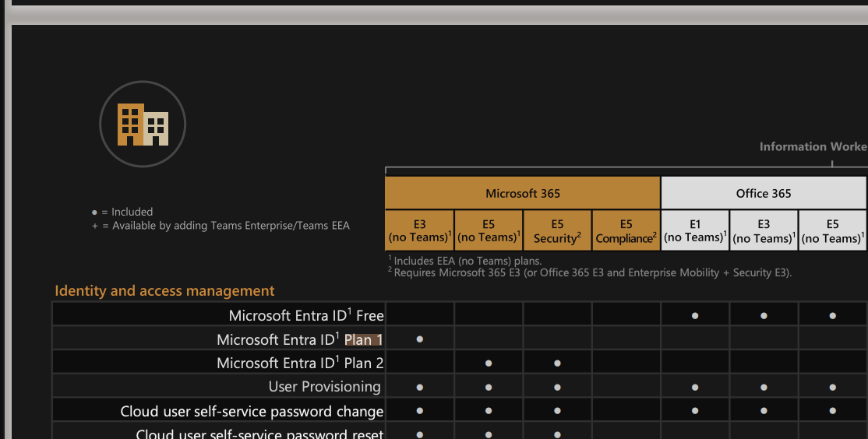Click footnote 'Includes EEA (no Teams) plans.'
Image resolution: width=868 pixels, height=439 pixels.
[465, 261]
